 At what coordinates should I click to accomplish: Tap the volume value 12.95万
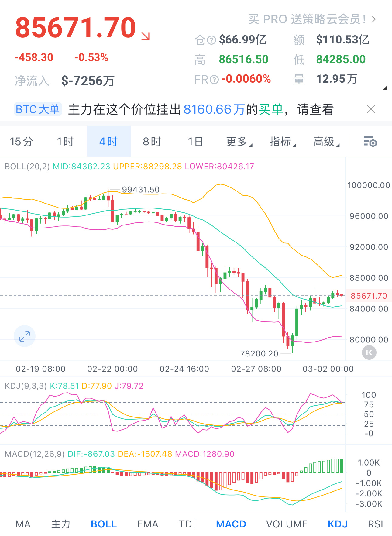point(337,79)
